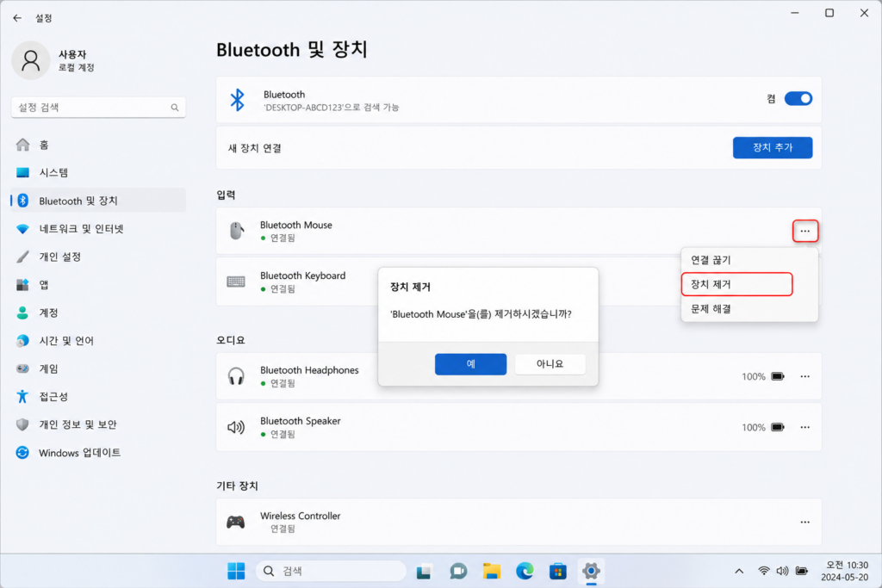Click the Wireless Controller device name
This screenshot has height=588, width=882.
click(301, 516)
